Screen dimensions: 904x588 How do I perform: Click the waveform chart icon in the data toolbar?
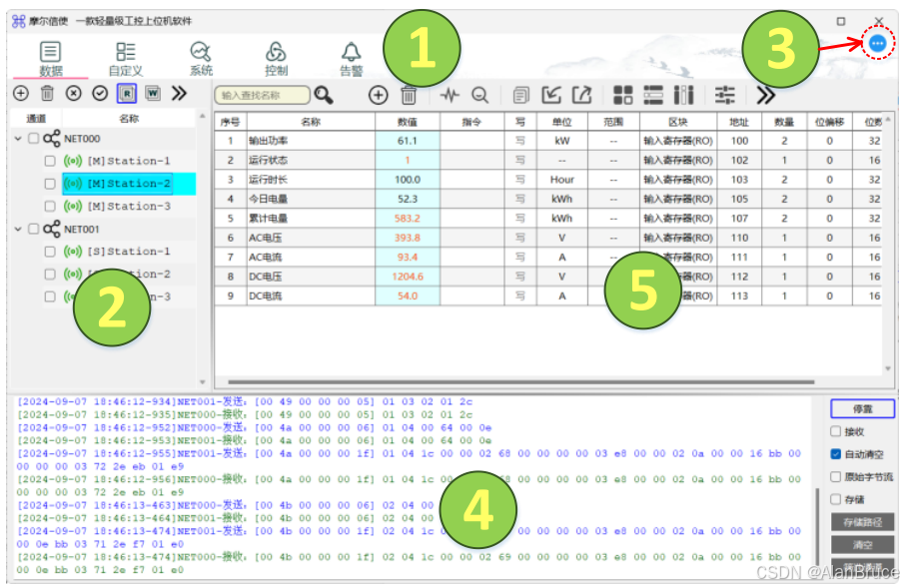click(x=450, y=95)
